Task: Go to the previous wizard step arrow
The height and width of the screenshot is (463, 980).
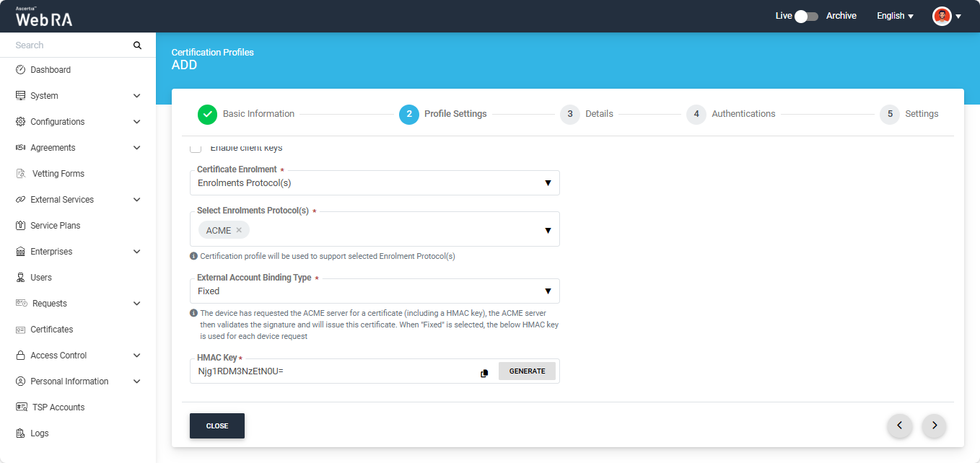Action: [899, 425]
